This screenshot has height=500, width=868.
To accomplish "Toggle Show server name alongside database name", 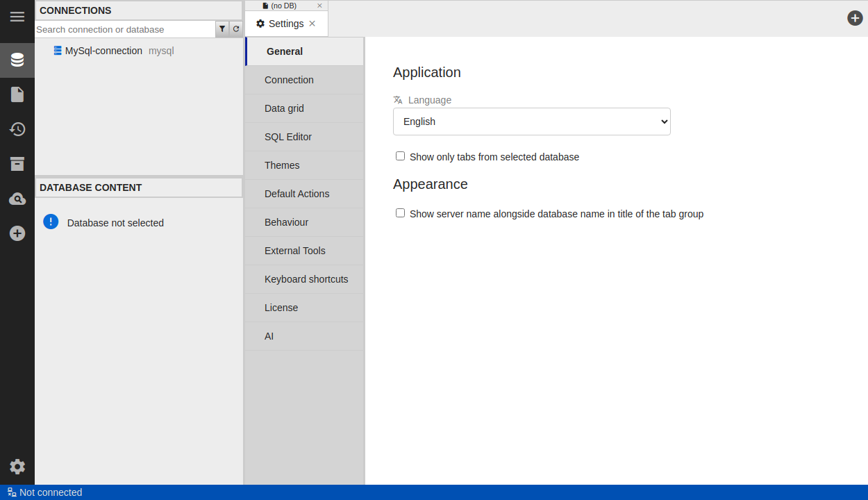I will tap(400, 213).
